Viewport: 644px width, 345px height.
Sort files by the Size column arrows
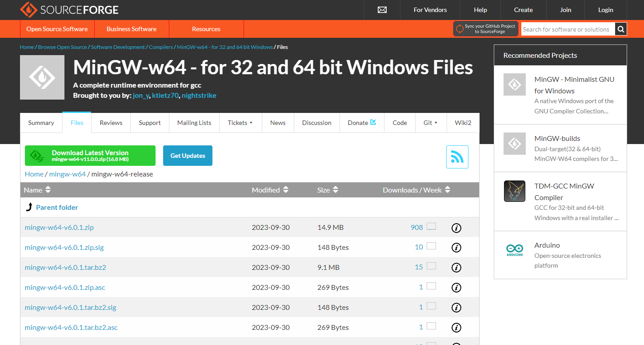(335, 189)
